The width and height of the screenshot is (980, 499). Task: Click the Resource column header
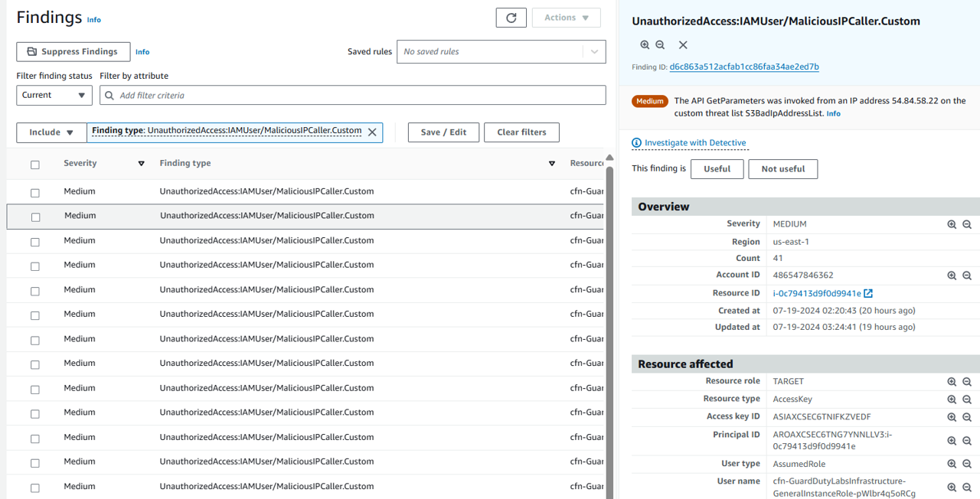point(587,163)
